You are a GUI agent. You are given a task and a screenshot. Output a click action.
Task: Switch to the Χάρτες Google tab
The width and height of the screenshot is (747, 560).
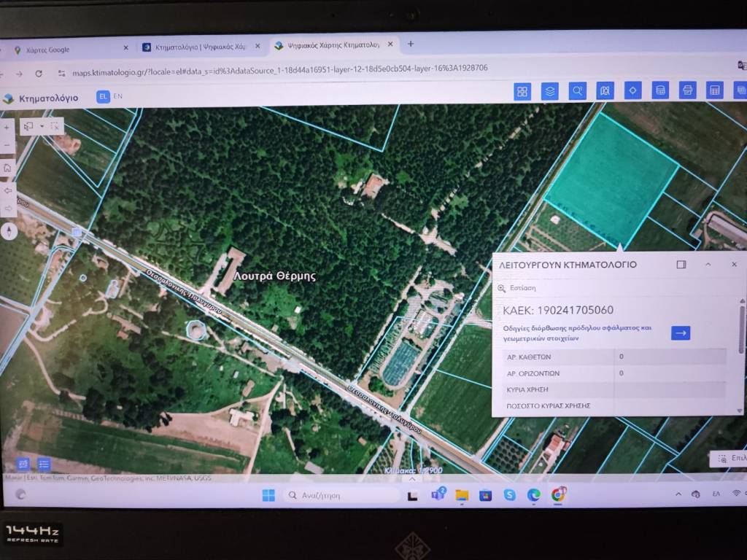point(66,50)
